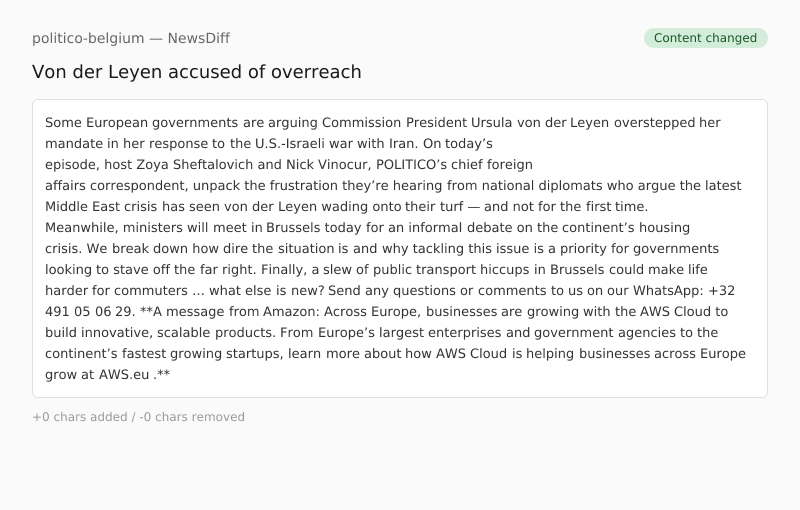Click the "Content changed" status badge
This screenshot has height=510, width=800.
click(x=705, y=38)
